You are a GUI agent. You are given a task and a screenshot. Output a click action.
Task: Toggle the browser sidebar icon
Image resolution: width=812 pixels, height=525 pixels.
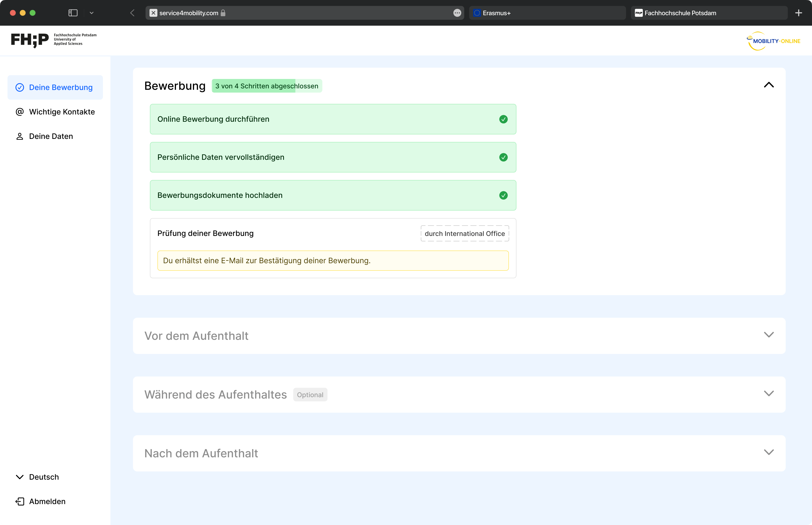[73, 13]
